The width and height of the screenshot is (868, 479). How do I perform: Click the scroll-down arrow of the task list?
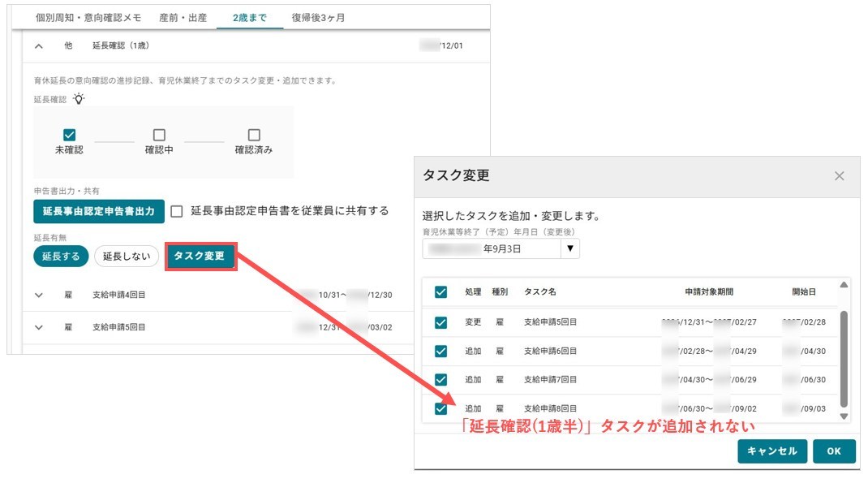pyautogui.click(x=844, y=416)
